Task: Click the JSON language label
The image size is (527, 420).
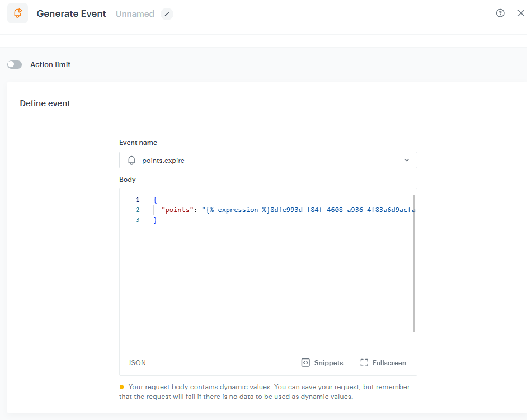Action: click(x=137, y=362)
